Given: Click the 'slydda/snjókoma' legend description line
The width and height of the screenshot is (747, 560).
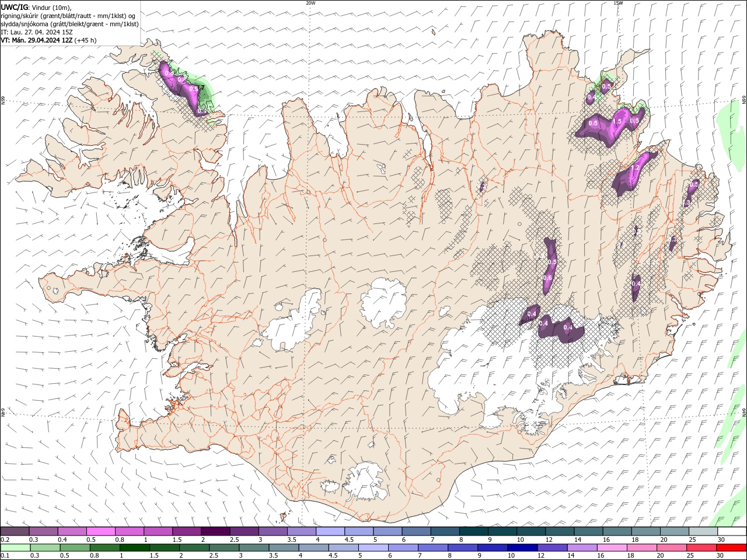Looking at the screenshot, I should tap(69, 24).
